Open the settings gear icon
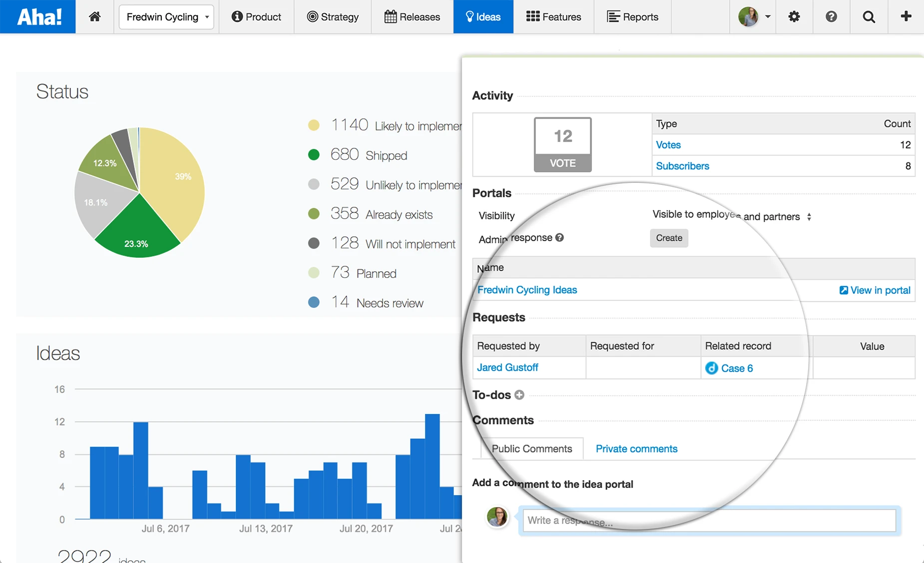924x563 pixels. coord(794,16)
